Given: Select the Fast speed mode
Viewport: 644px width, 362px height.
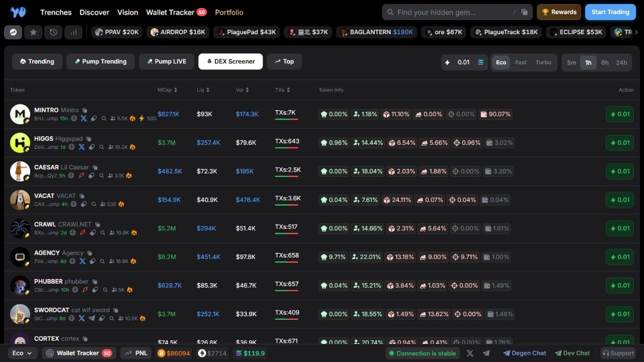Looking at the screenshot, I should 521,62.
